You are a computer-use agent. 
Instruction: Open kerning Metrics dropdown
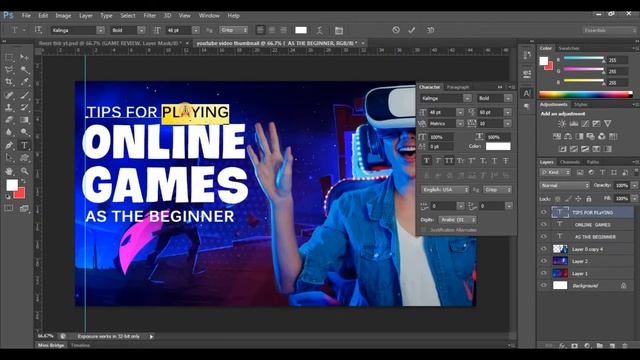pos(460,123)
